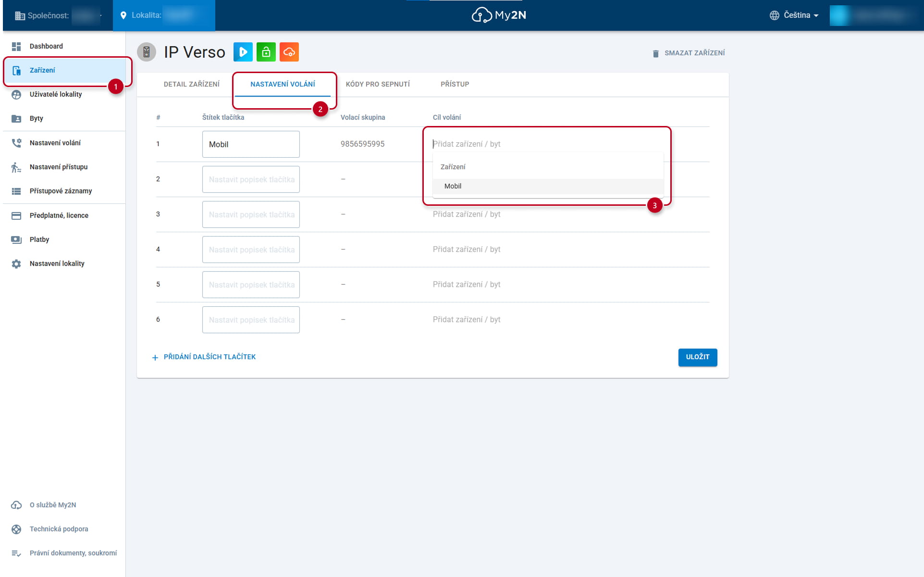Viewport: 924px width, 577px height.
Task: Open O službě My2N link
Action: (64, 505)
